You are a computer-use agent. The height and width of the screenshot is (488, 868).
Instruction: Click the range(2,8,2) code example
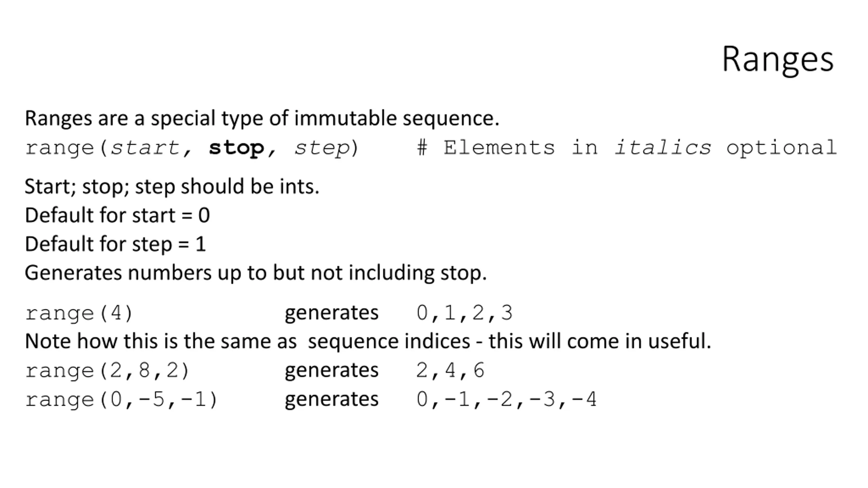[107, 371]
